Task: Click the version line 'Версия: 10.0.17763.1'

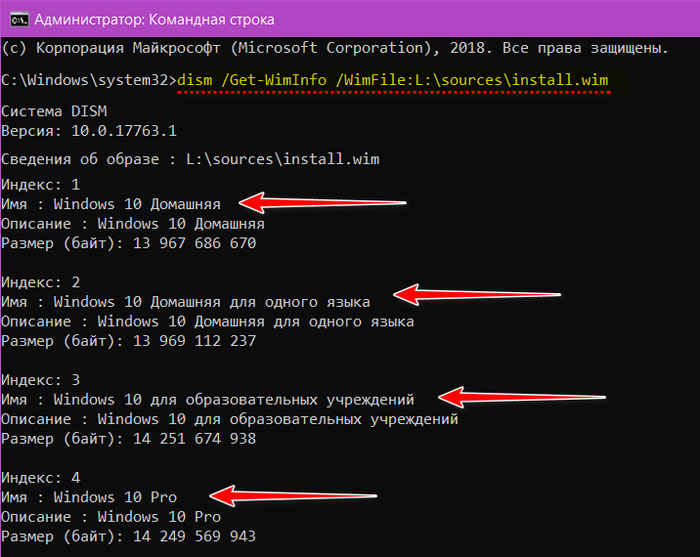Action: point(89,131)
